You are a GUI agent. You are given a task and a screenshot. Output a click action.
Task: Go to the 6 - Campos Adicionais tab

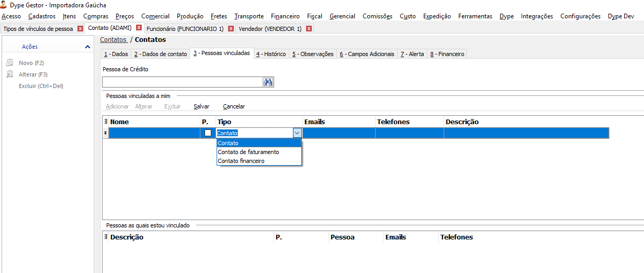(x=367, y=54)
